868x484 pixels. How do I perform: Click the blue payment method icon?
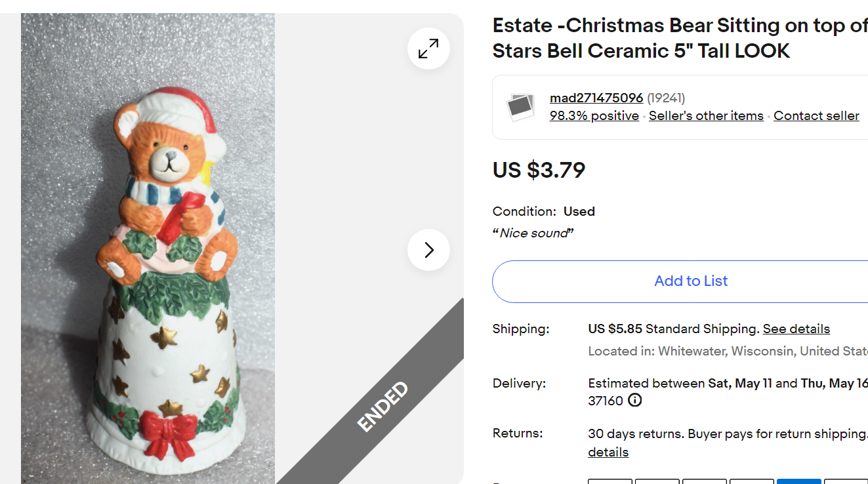coord(798,481)
